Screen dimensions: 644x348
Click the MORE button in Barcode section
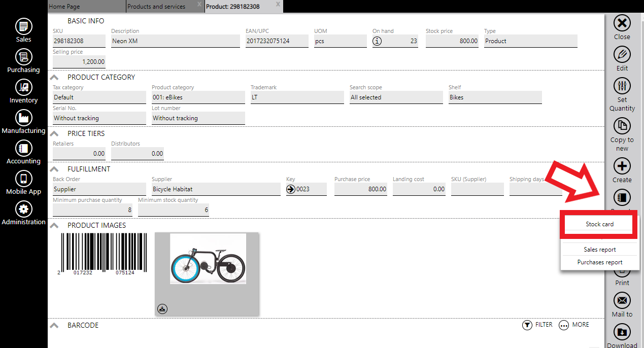click(x=574, y=325)
